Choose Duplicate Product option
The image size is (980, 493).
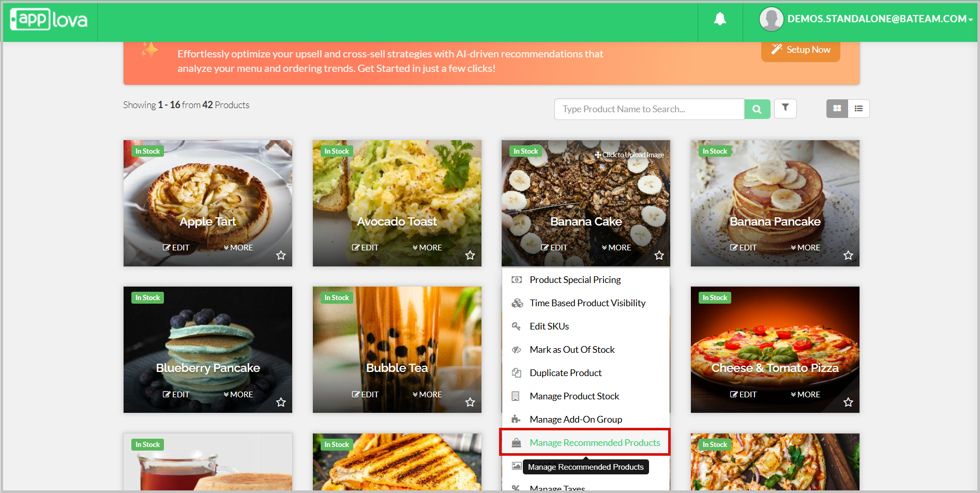[x=586, y=373]
